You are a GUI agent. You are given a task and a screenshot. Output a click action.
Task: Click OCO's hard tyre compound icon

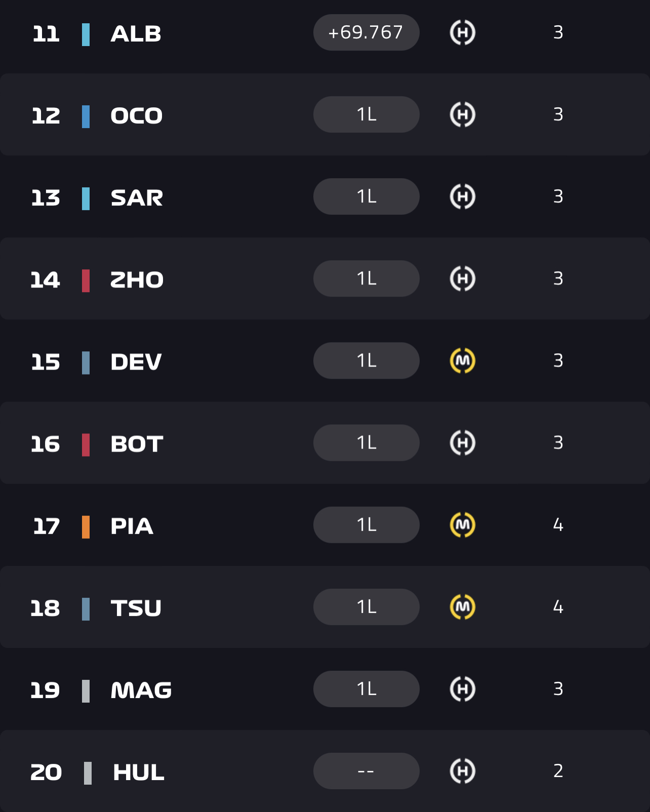462,115
